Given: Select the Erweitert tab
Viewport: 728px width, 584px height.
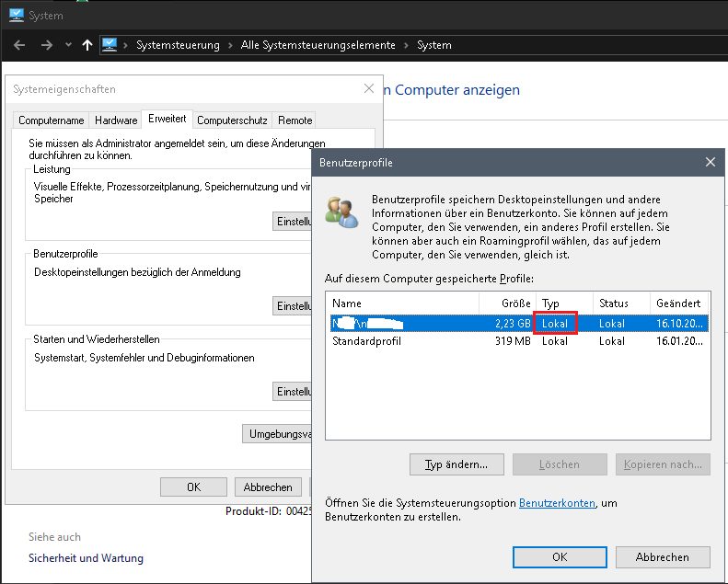Looking at the screenshot, I should [x=168, y=119].
